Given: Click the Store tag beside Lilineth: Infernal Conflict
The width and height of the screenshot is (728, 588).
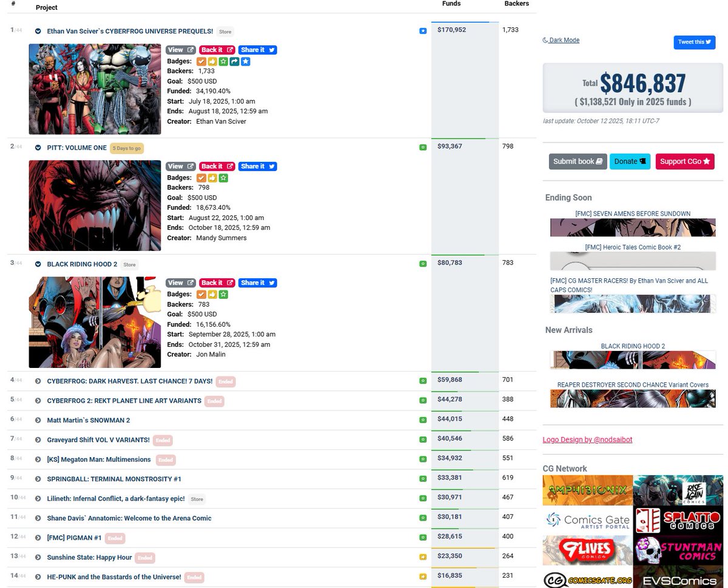Looking at the screenshot, I should click(197, 499).
